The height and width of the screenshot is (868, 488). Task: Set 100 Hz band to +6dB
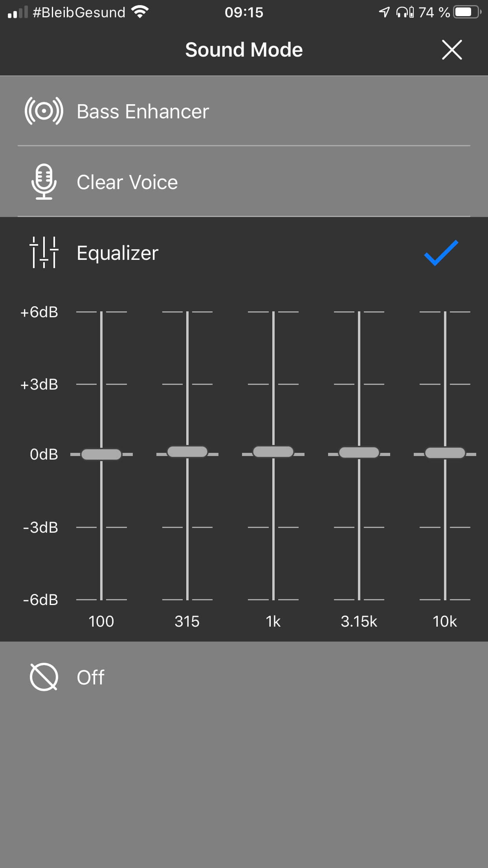coord(101,312)
